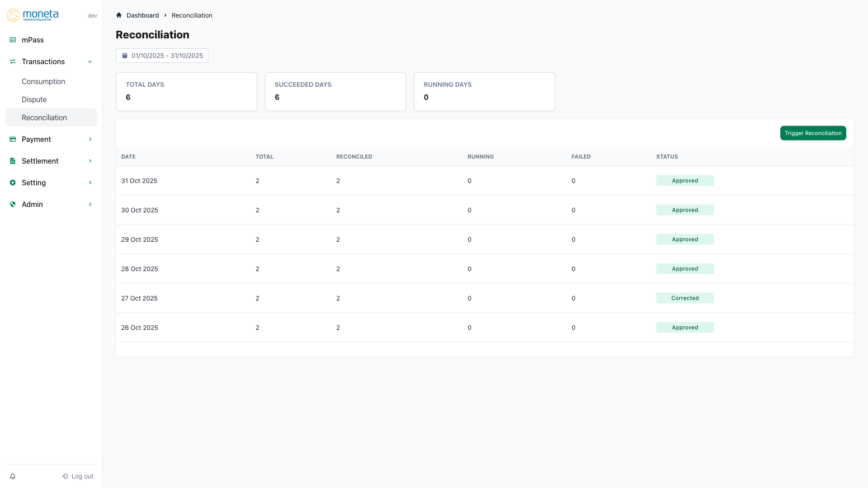Click the mPass sidebar icon
868x488 pixels.
tap(12, 40)
